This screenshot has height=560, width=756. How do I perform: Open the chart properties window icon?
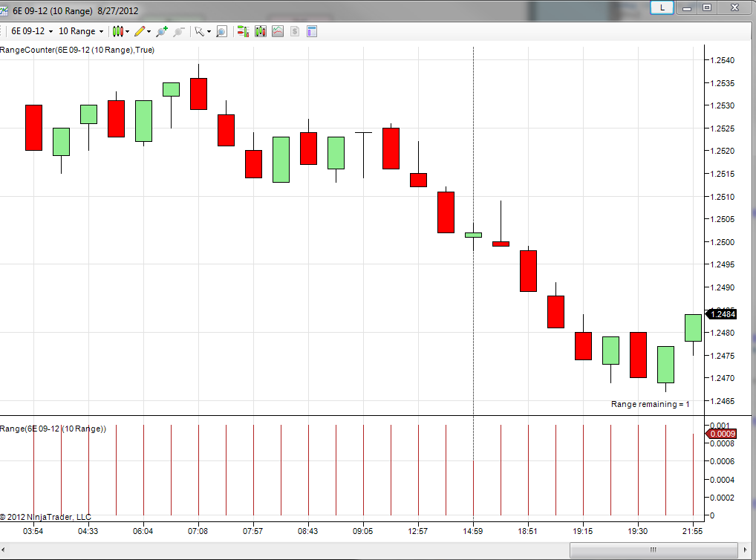point(312,31)
